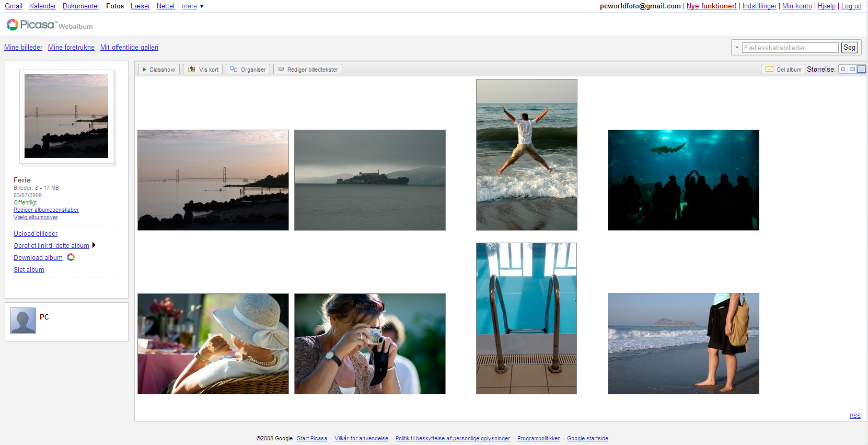
Task: Click the Upload billeder link
Action: 36,234
